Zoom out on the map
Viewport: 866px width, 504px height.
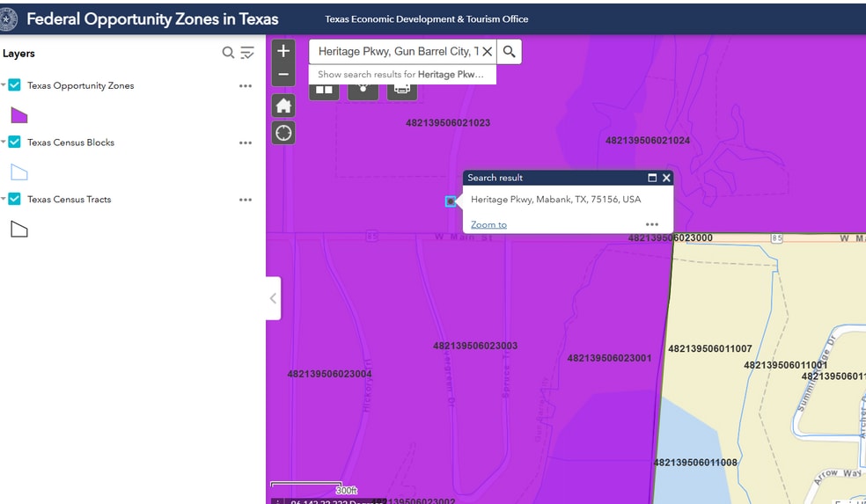point(283,75)
